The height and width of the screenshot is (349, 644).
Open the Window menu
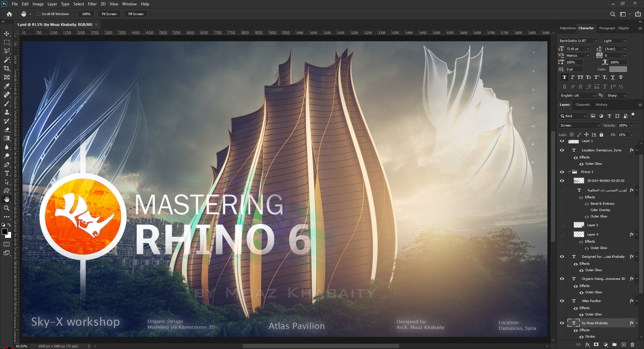pos(129,4)
